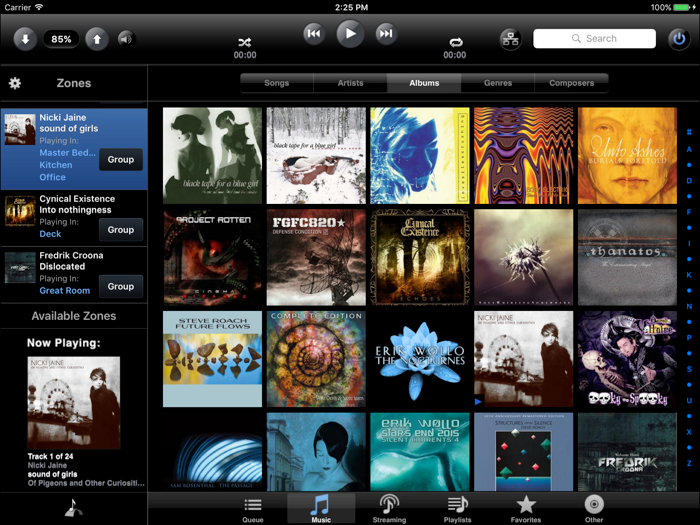Open the Music tab

[x=321, y=509]
